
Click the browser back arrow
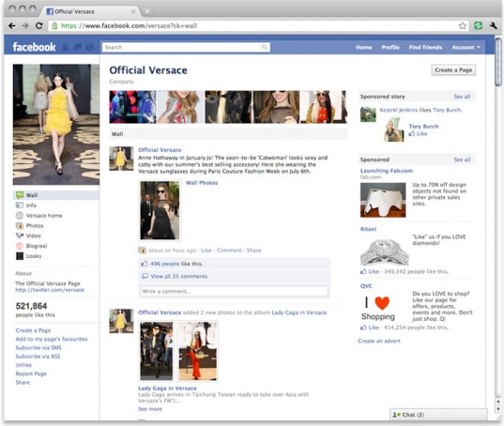coord(12,25)
